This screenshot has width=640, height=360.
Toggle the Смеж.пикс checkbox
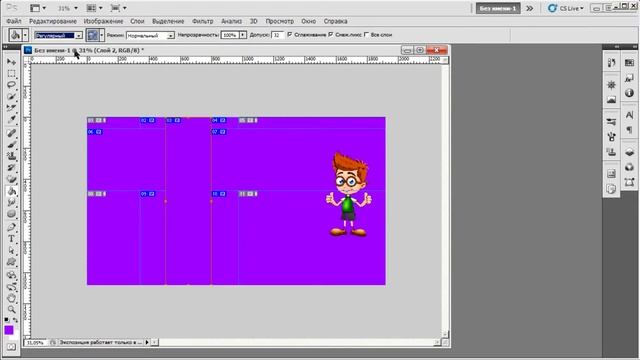click(331, 35)
